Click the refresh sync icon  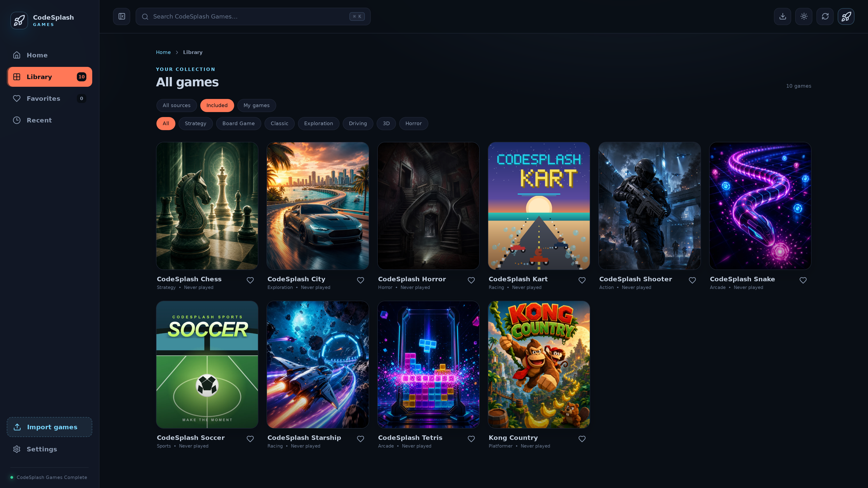pyautogui.click(x=825, y=16)
